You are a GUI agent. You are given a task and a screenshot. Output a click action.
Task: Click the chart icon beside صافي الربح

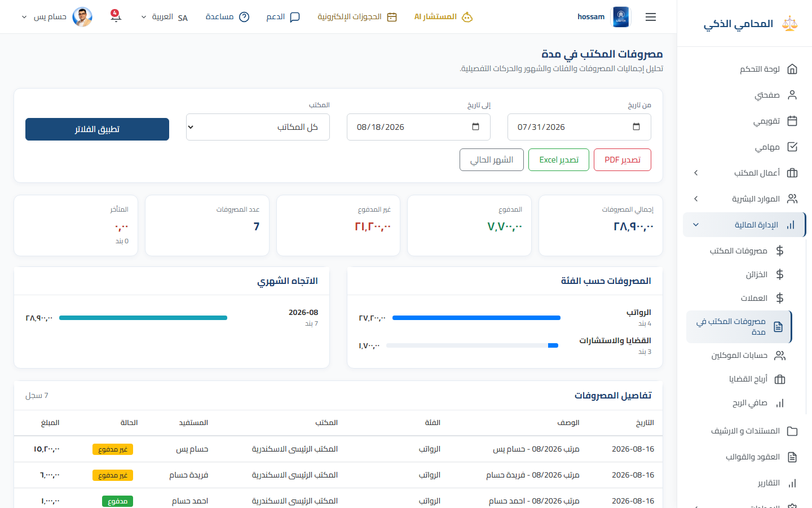click(x=780, y=403)
